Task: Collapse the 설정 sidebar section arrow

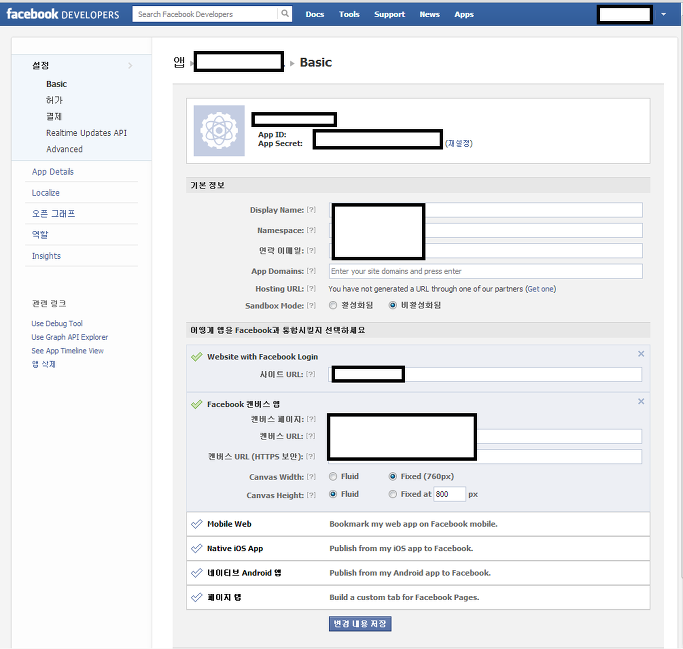Action: pos(130,65)
